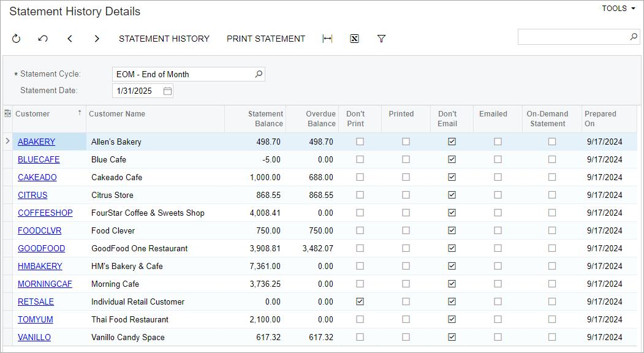Click the Statement History toolbar command

point(164,39)
